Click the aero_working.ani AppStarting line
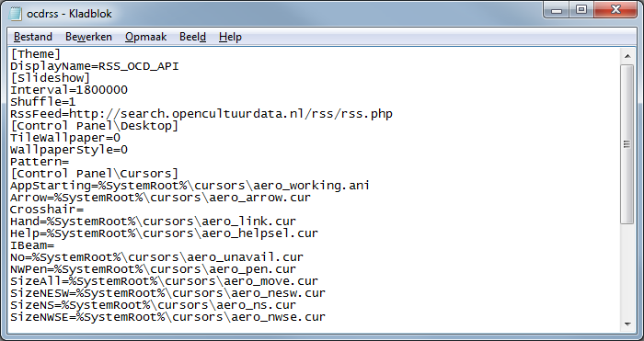 click(190, 186)
